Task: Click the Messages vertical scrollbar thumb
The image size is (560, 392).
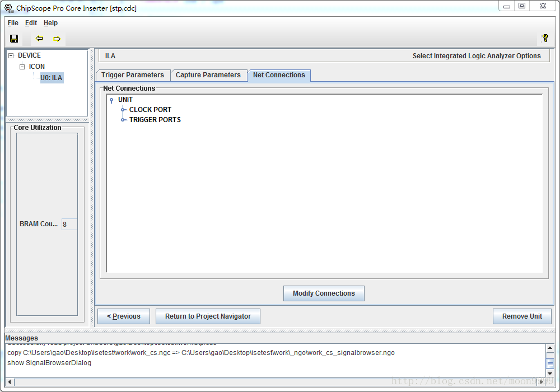Action: (x=550, y=364)
